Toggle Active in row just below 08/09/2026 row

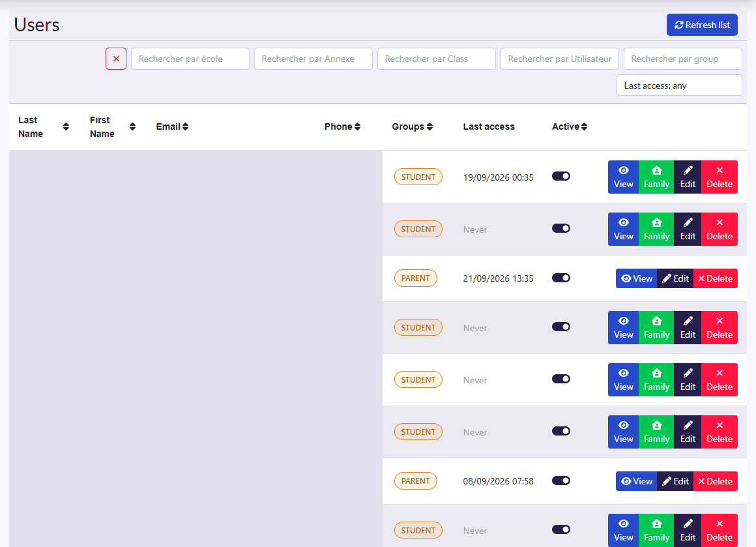tap(561, 529)
